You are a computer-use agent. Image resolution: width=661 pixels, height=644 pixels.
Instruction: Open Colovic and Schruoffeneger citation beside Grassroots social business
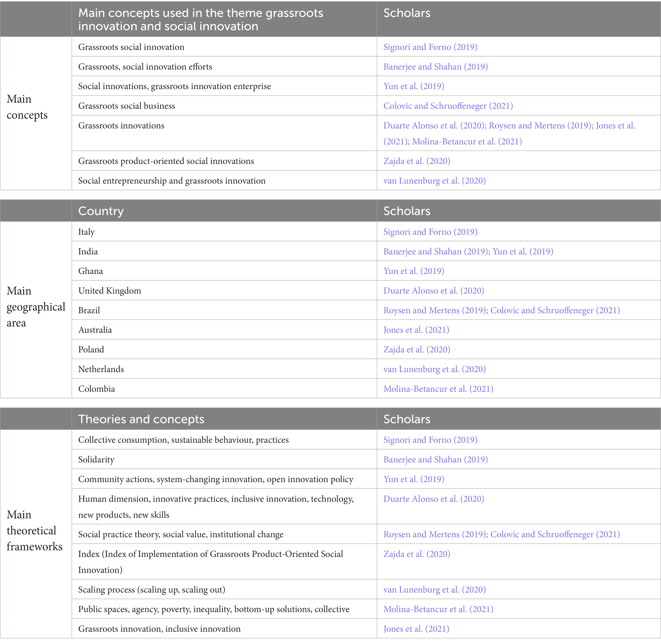[x=448, y=106]
